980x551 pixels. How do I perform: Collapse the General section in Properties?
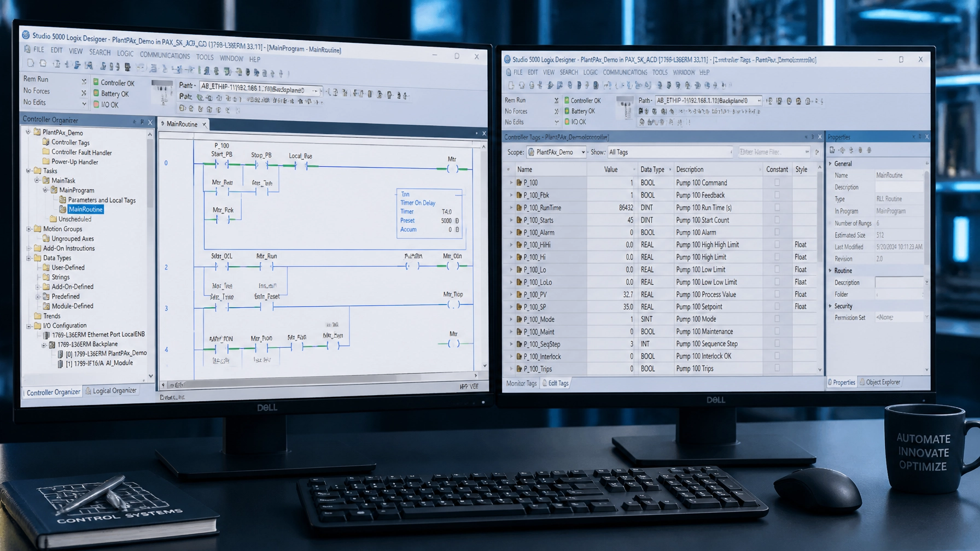click(831, 164)
